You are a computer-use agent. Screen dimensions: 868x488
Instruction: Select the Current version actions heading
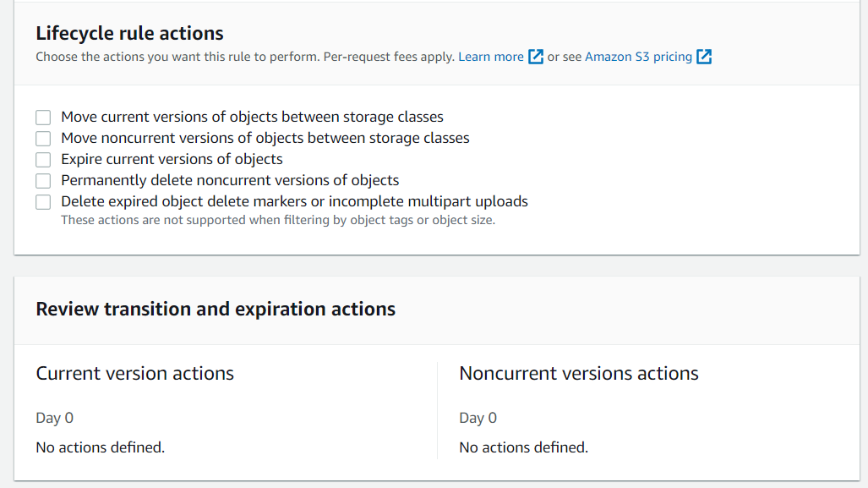(x=134, y=373)
